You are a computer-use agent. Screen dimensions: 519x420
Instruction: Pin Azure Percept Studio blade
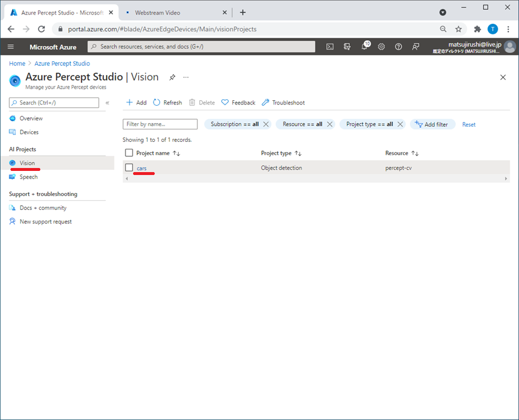172,78
